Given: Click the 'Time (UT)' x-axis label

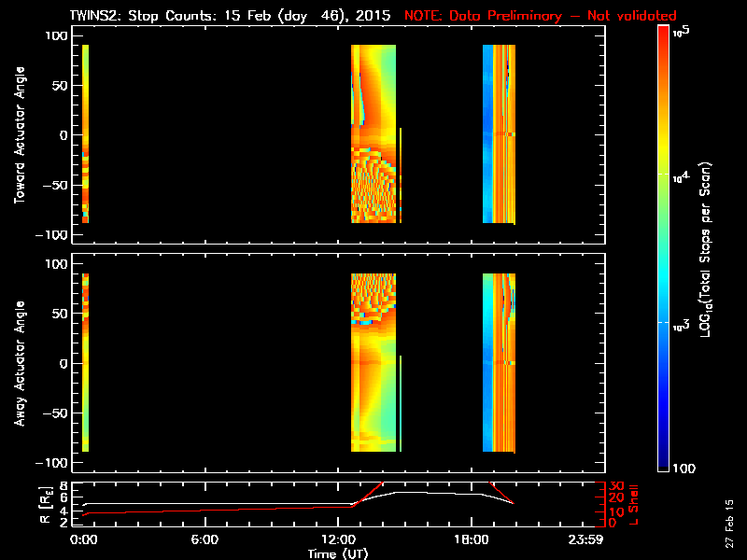Looking at the screenshot, I should coord(344,553).
